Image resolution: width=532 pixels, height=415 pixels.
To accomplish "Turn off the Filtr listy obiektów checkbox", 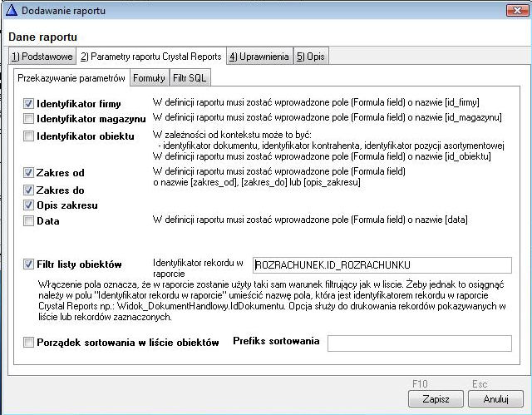I will tap(29, 265).
